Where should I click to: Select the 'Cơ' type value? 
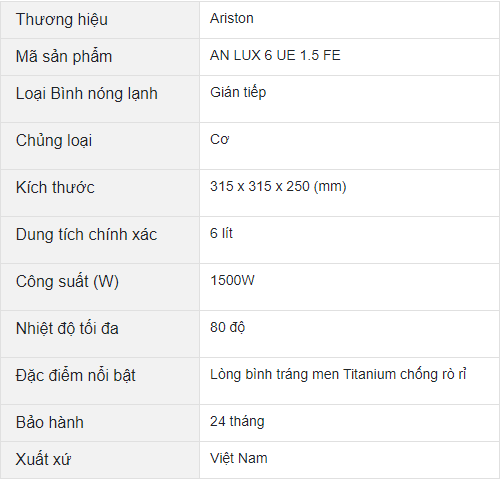coord(219,139)
